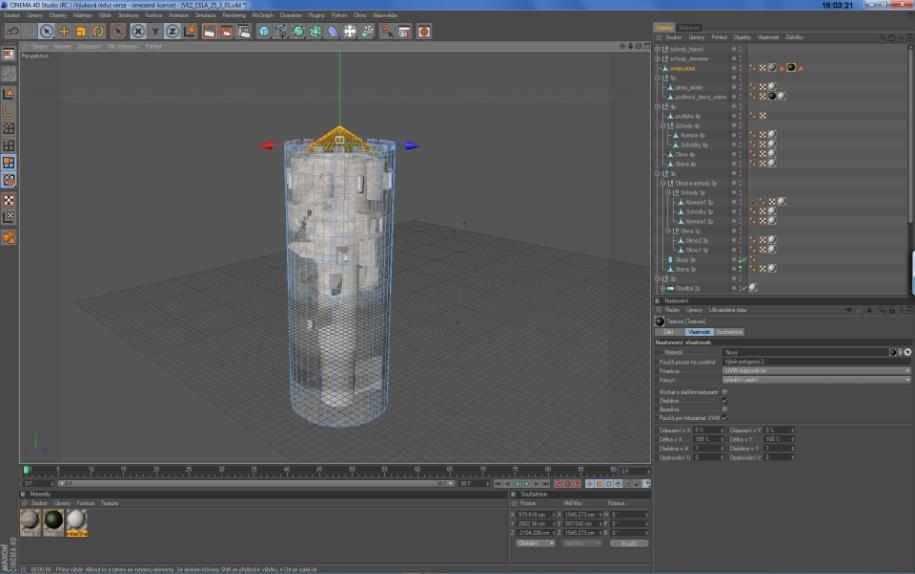Open the green NURBS generators icon
The image size is (915, 574).
(298, 32)
